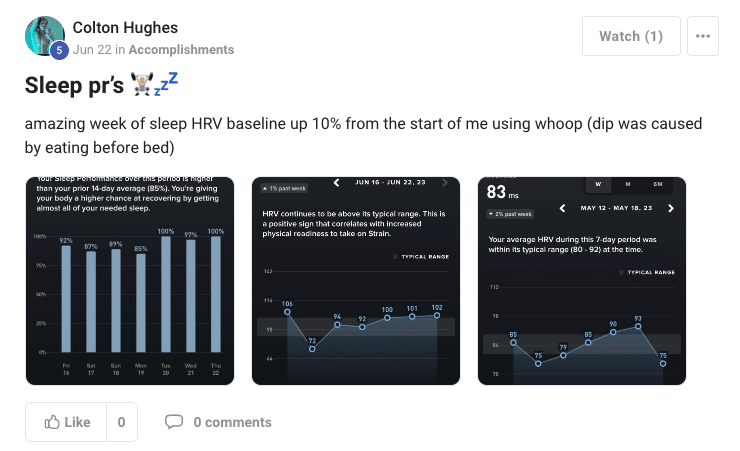
Task: Open the post options ellipsis menu
Action: 703,36
